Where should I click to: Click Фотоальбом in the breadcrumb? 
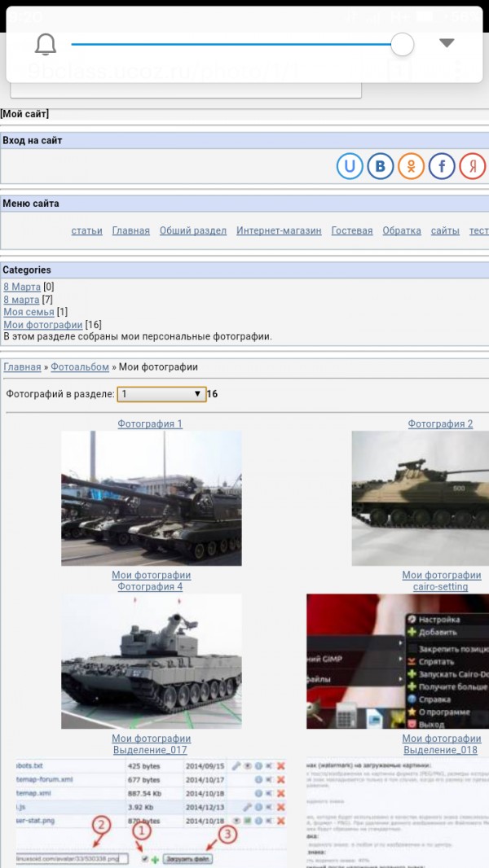click(x=80, y=367)
